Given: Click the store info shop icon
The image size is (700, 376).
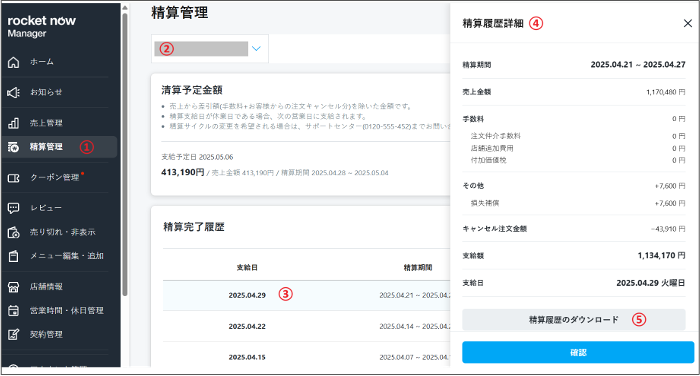Looking at the screenshot, I should tap(13, 287).
